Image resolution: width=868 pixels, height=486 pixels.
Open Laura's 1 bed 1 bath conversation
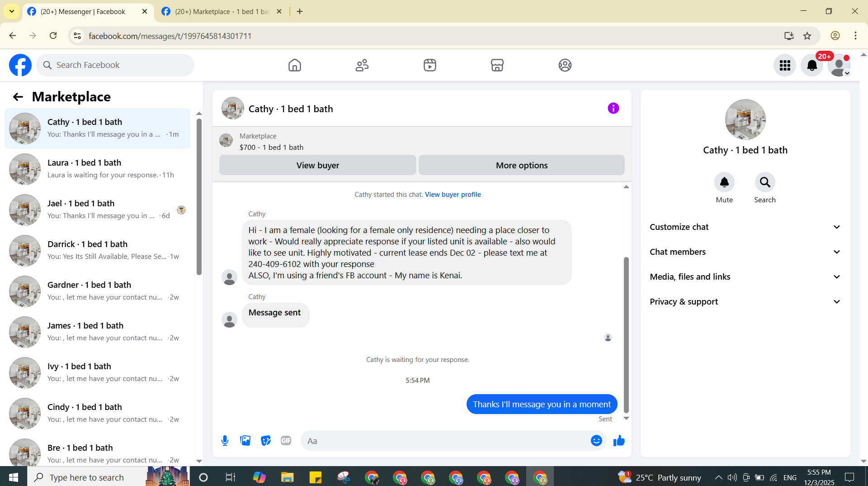[x=97, y=169]
